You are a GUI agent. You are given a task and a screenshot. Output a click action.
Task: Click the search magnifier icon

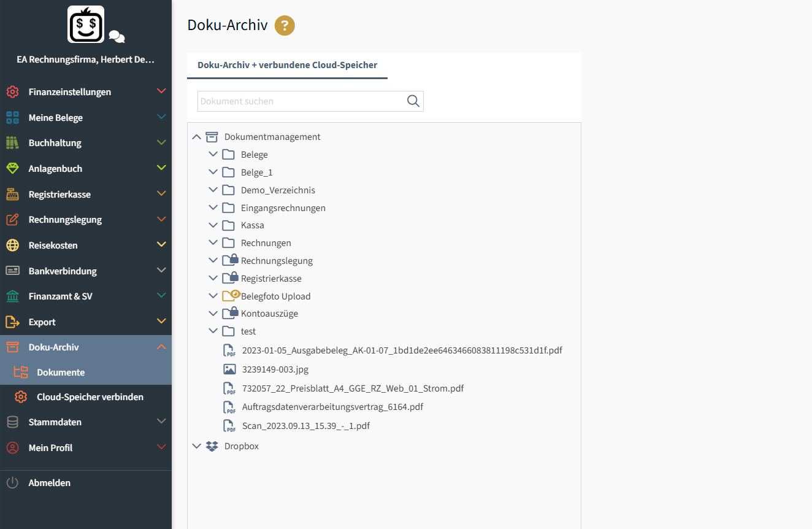coord(413,101)
